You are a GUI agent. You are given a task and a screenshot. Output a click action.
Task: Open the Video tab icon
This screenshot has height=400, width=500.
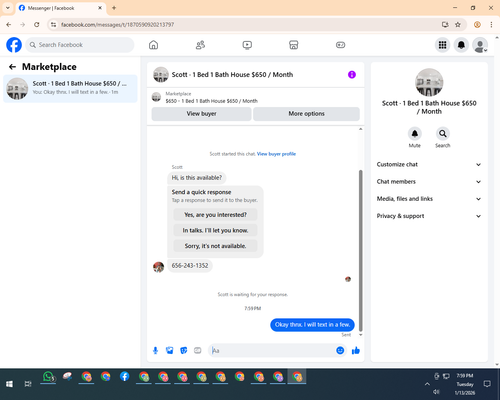click(247, 45)
